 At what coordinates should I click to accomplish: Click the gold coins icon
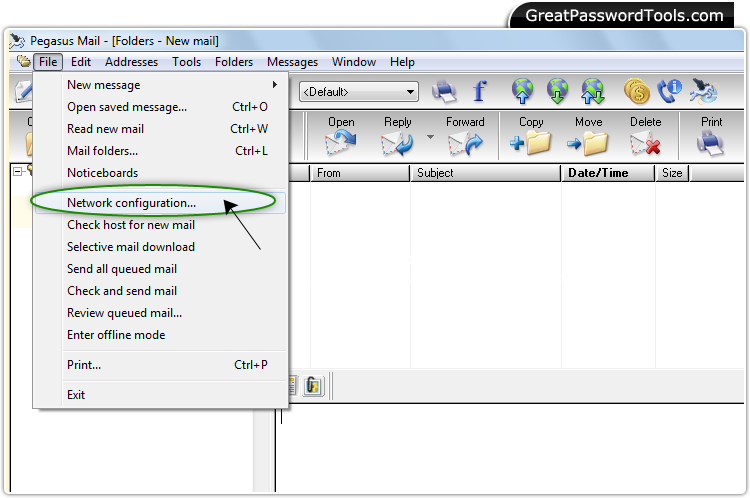click(x=637, y=91)
